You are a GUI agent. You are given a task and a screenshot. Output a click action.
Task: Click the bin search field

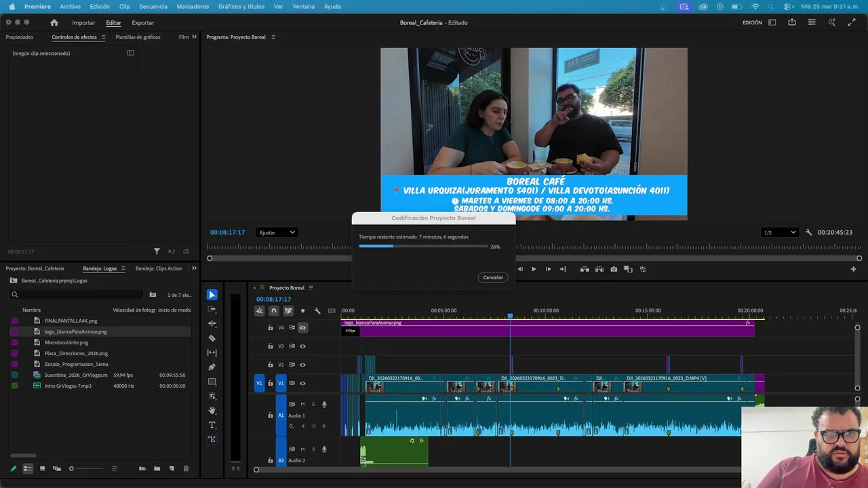tap(76, 295)
